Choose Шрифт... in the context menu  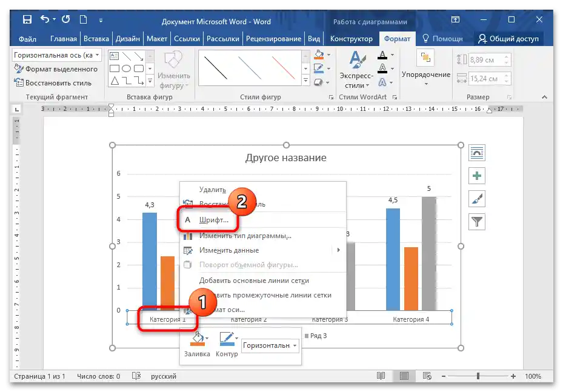click(263, 220)
